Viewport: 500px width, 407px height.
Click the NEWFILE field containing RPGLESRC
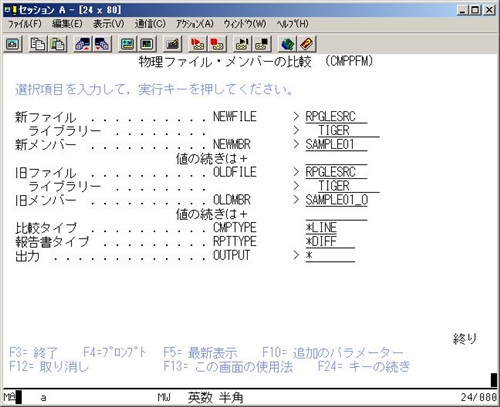pyautogui.click(x=336, y=117)
